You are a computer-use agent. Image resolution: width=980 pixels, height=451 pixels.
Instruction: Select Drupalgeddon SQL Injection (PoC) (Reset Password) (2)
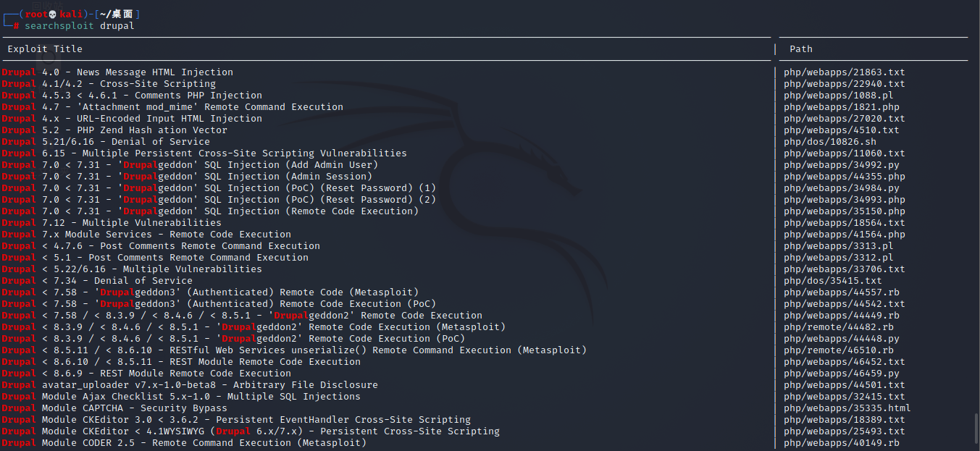coord(219,200)
